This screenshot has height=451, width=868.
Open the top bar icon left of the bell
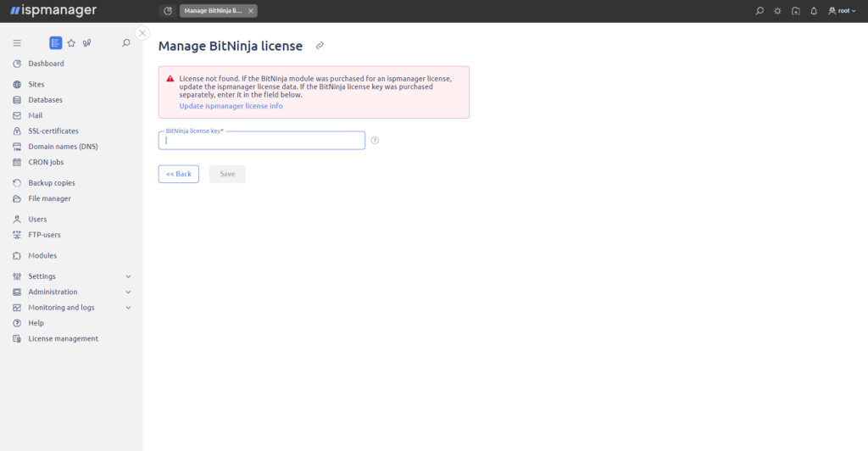795,10
